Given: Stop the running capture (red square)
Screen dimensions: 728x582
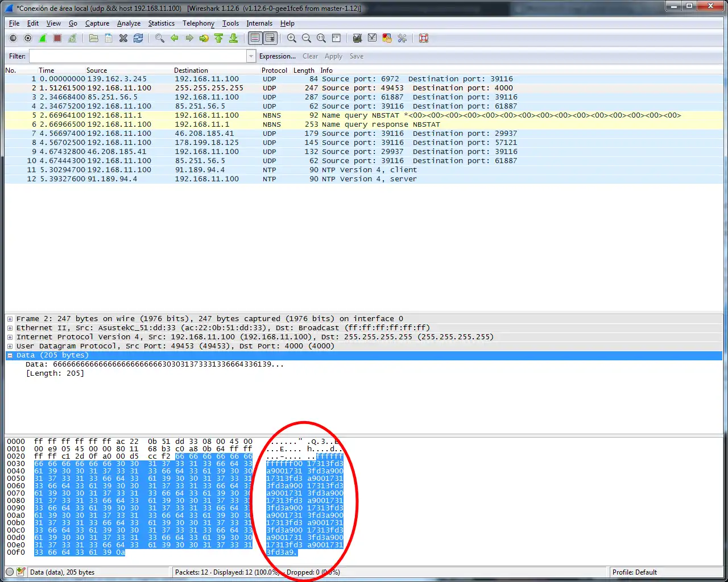Looking at the screenshot, I should point(57,38).
